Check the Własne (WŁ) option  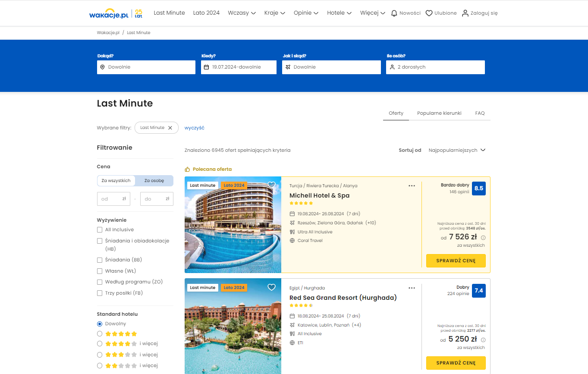(x=100, y=271)
